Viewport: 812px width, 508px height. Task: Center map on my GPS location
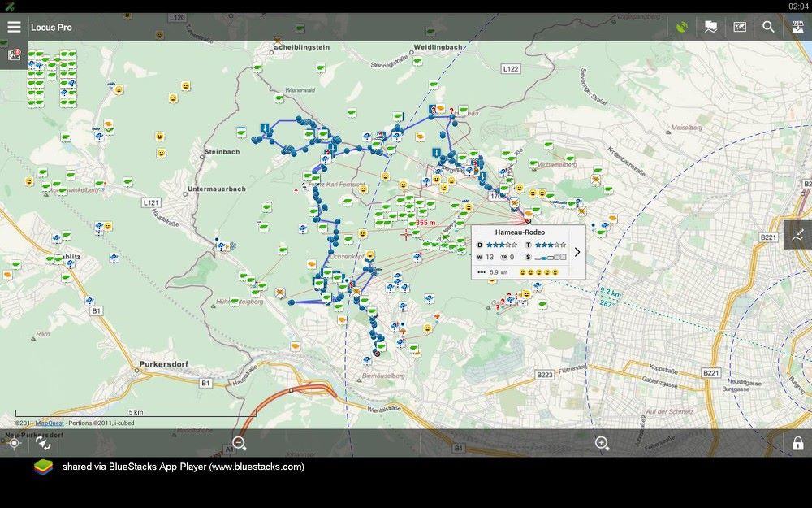(x=14, y=443)
